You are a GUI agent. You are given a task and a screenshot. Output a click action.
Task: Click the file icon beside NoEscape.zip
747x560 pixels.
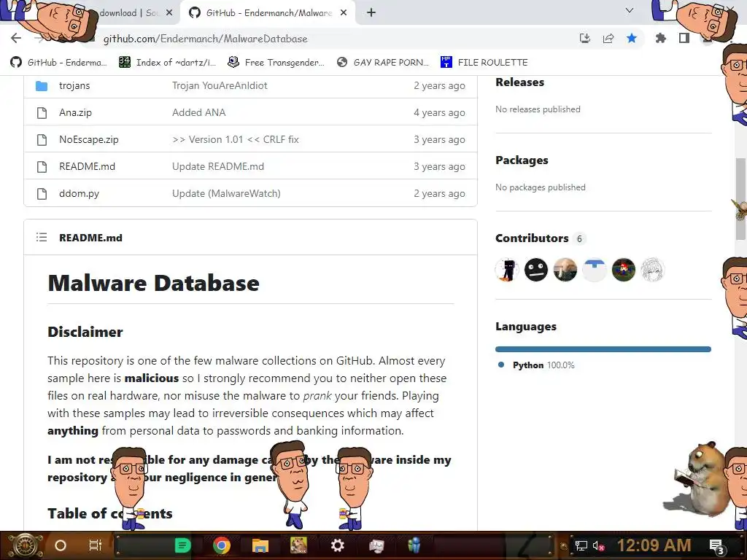(42, 140)
